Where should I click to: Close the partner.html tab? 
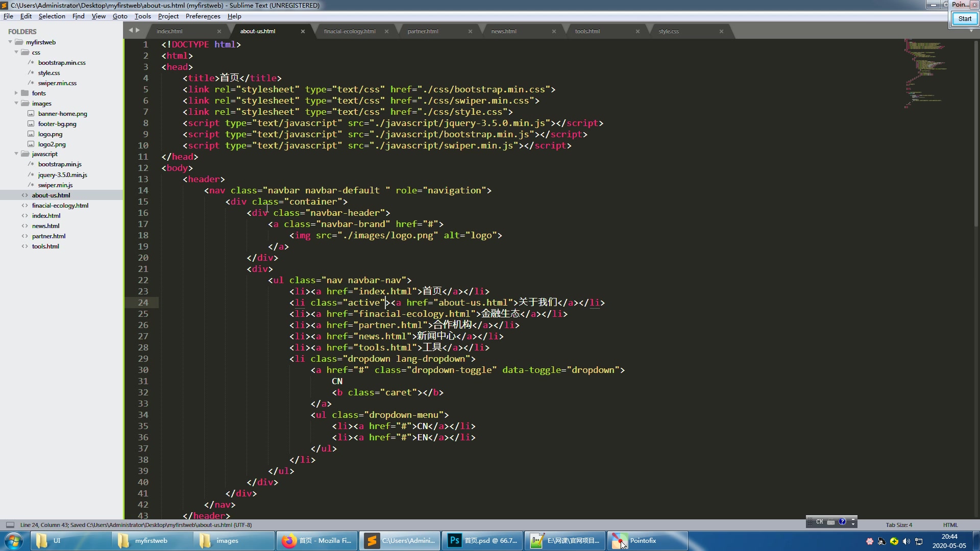coord(470,31)
